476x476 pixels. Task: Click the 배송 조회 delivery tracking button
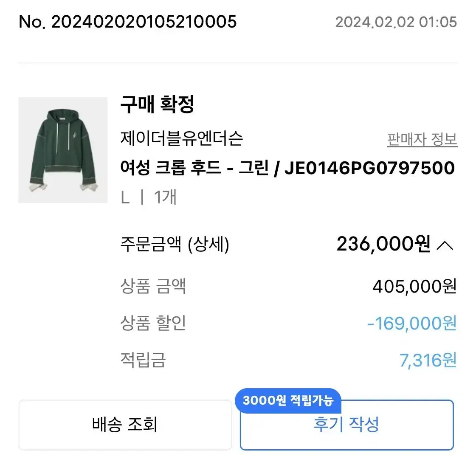pyautogui.click(x=125, y=424)
